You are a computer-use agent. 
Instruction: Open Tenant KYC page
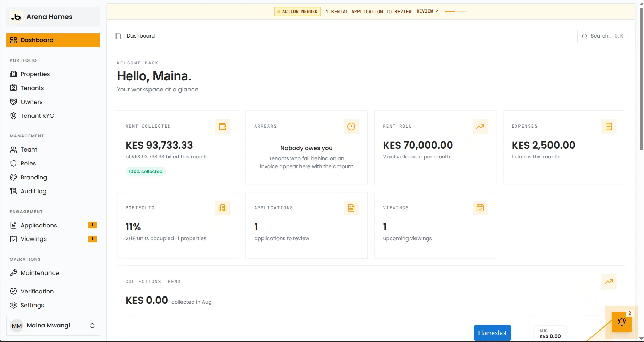[53, 116]
